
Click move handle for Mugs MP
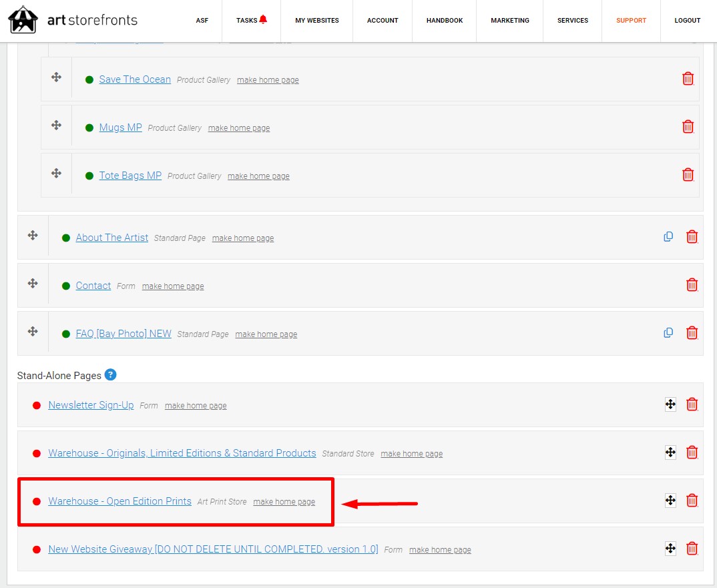(56, 125)
